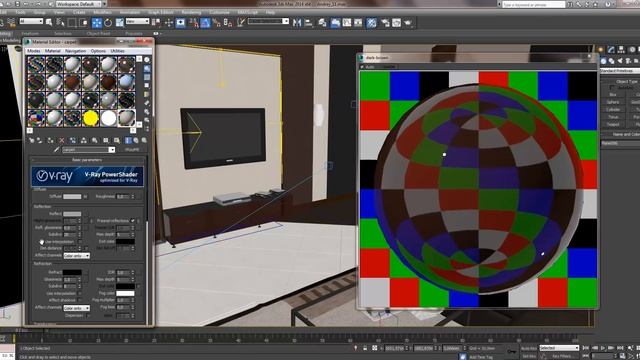Open the Curve Editor from main toolbar
640x360 pixels.
click(347, 23)
